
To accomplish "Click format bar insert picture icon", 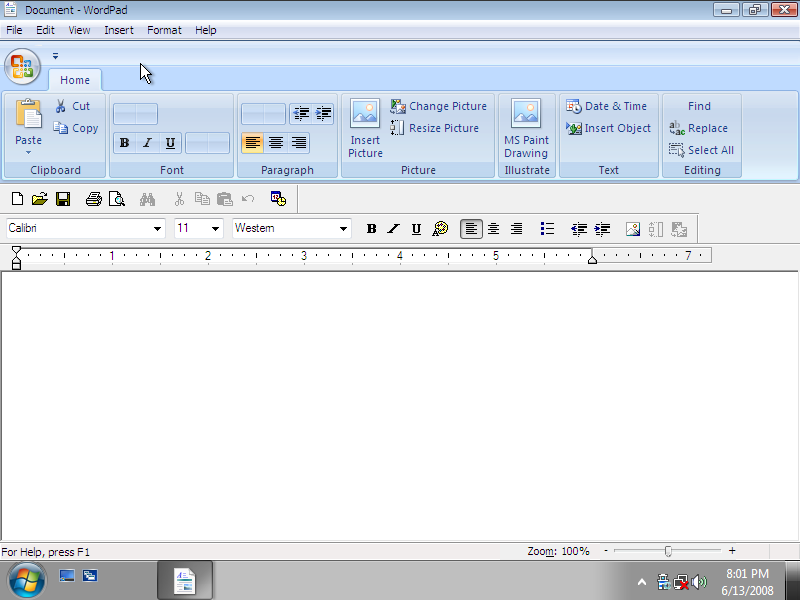I will tap(633, 229).
